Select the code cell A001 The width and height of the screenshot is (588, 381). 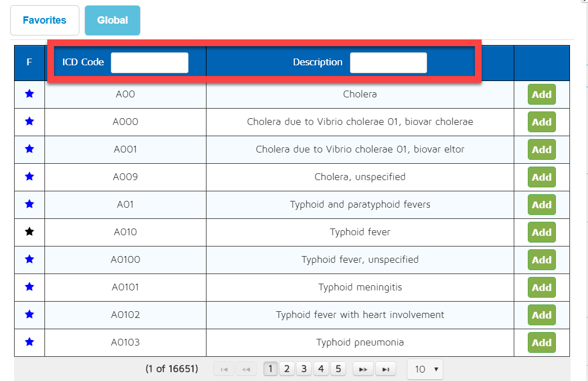tap(125, 149)
